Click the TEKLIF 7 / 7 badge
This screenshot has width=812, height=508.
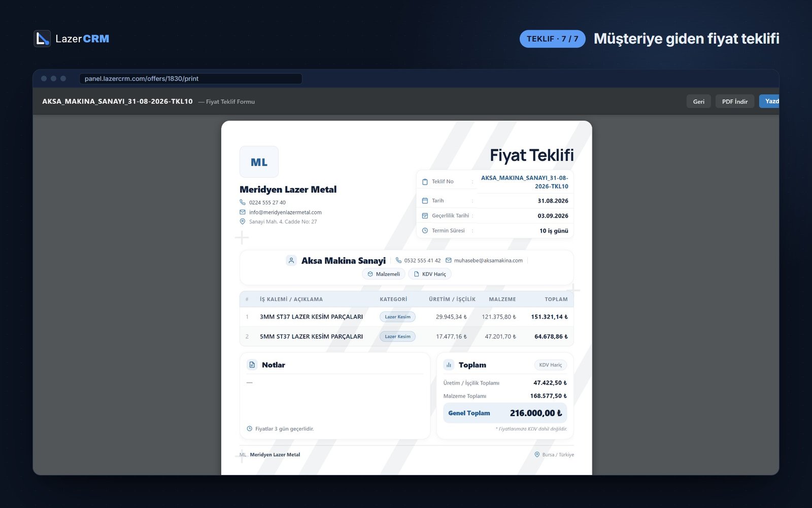(552, 39)
